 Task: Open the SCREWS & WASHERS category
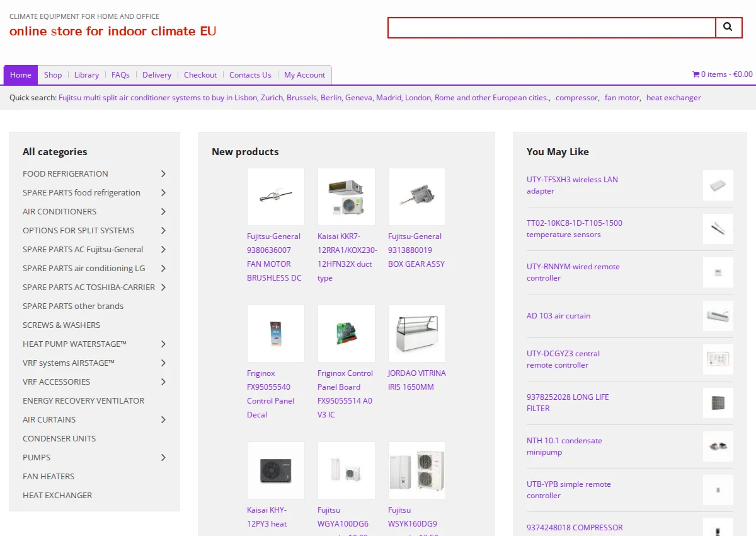tap(62, 325)
